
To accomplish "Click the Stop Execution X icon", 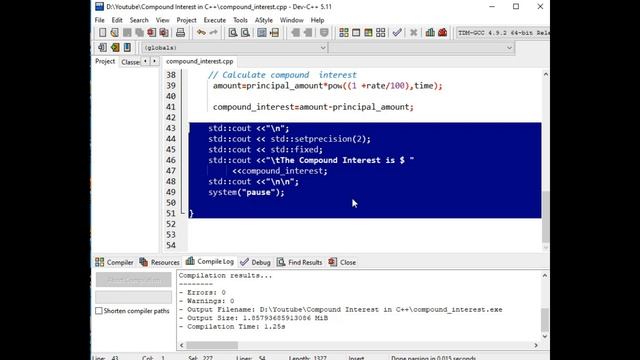I will pos(413,33).
